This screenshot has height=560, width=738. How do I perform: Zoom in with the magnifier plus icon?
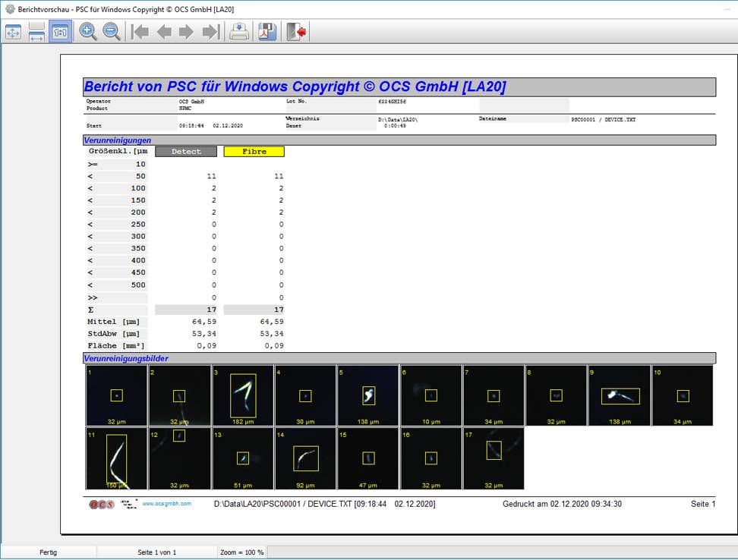(88, 32)
